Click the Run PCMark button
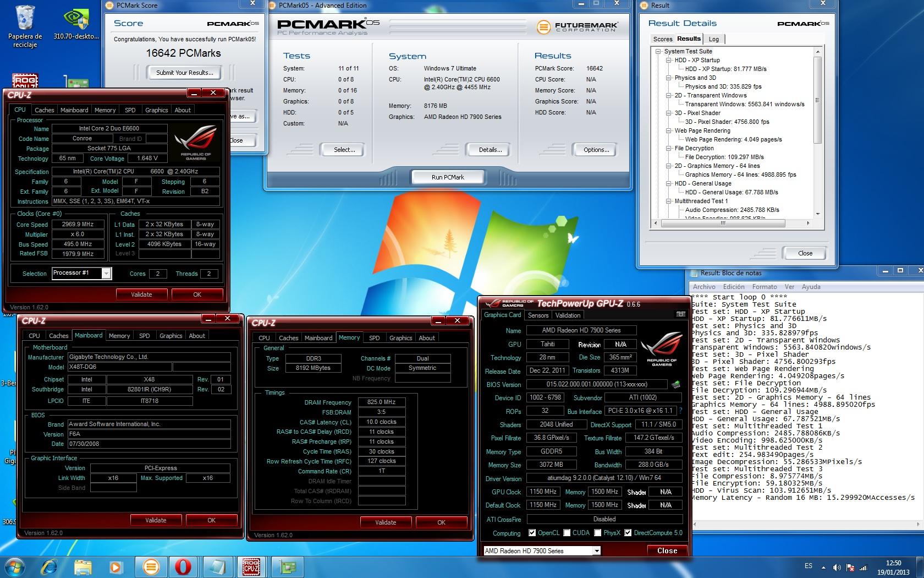 click(x=448, y=177)
